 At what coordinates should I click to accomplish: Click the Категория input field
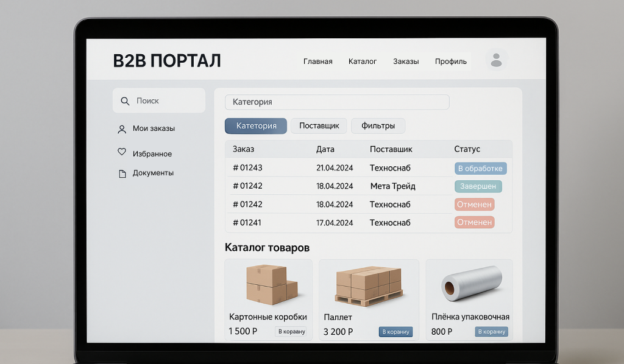336,102
